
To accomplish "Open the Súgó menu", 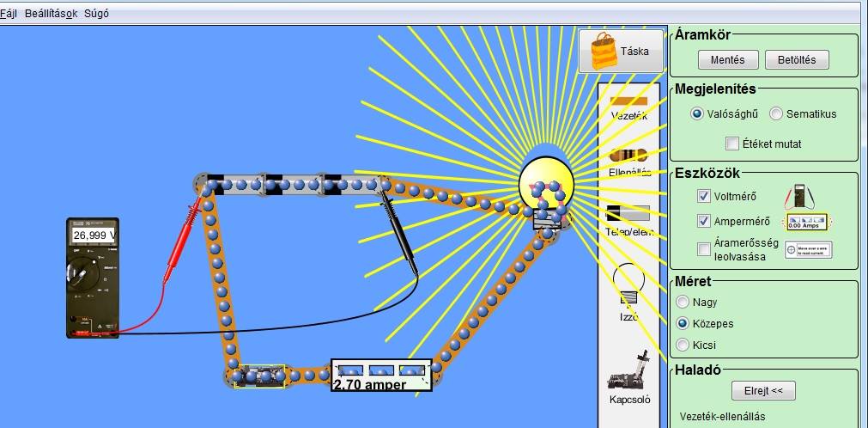I will [x=96, y=13].
